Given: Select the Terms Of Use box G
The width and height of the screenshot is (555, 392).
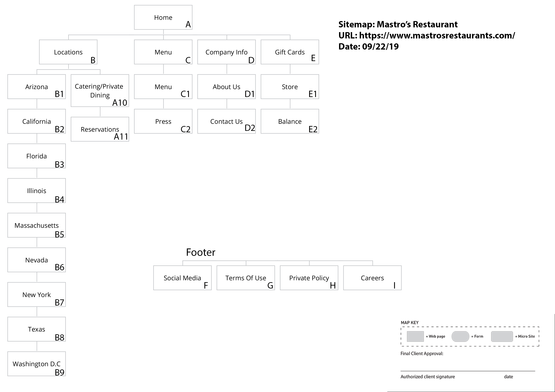Looking at the screenshot, I should click(x=246, y=278).
